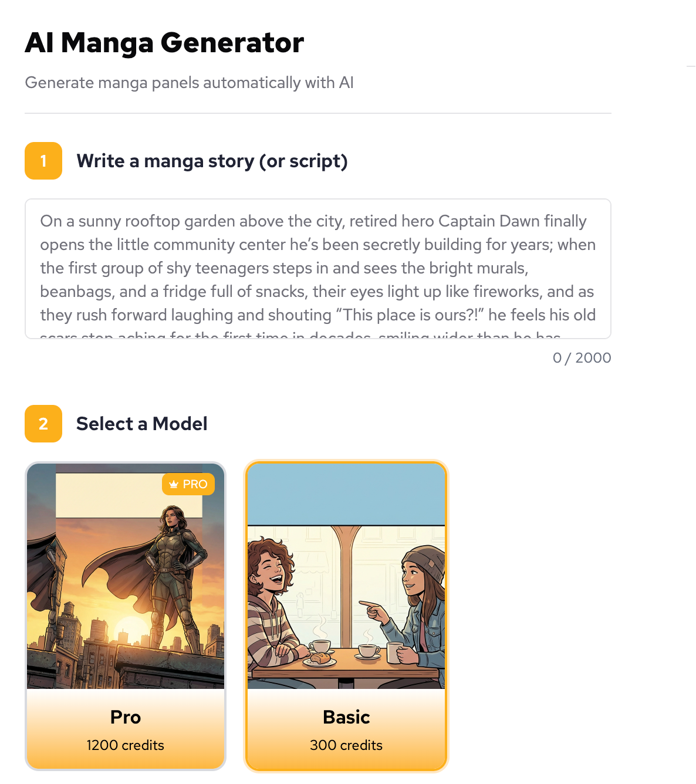This screenshot has height=784, width=696.
Task: Choose the model costing 1200 credits
Action: (x=126, y=745)
